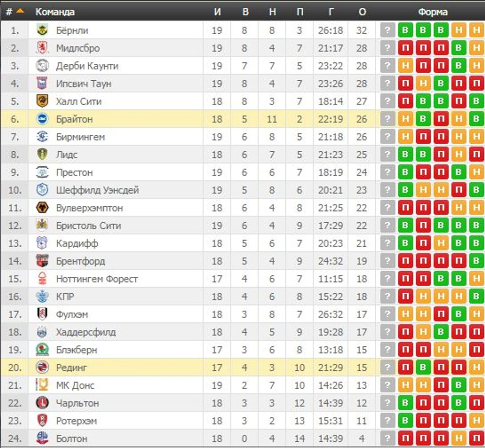Click the Middlesbrough club crest icon
Screen dimensions: 485x448
[42, 48]
